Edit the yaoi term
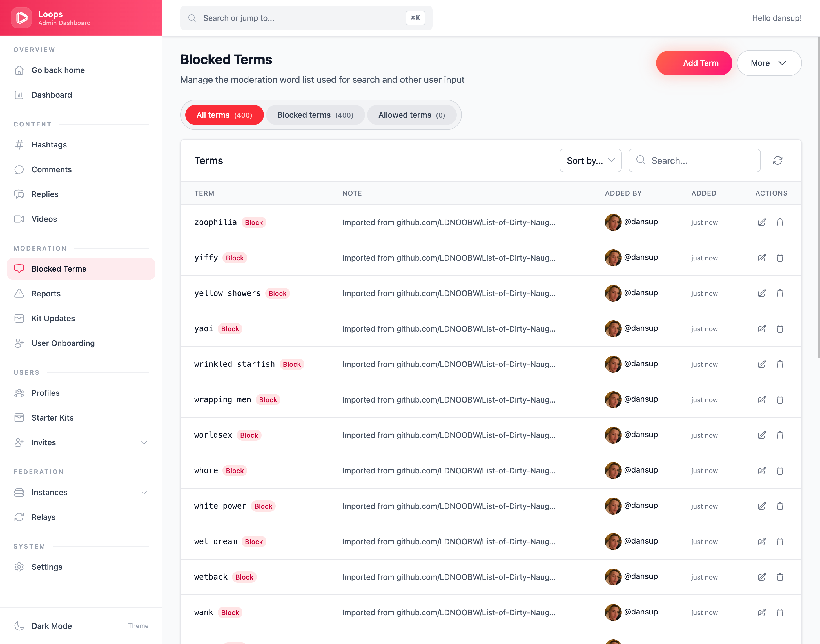The height and width of the screenshot is (644, 820). 761,329
